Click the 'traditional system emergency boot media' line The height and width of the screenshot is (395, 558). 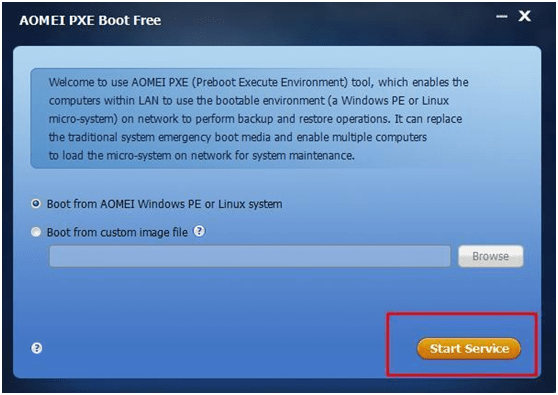pyautogui.click(x=238, y=137)
